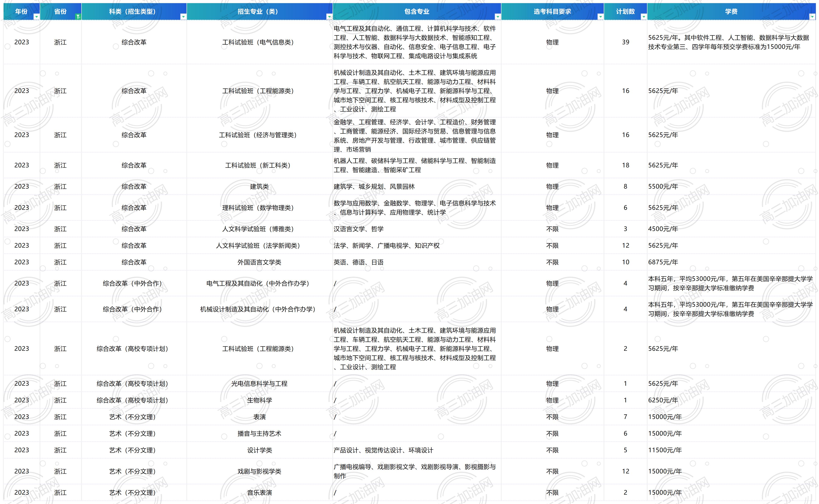This screenshot has height=504, width=819.
Task: Click the cell 理科试验班（数学物理类）
Action: click(260, 208)
